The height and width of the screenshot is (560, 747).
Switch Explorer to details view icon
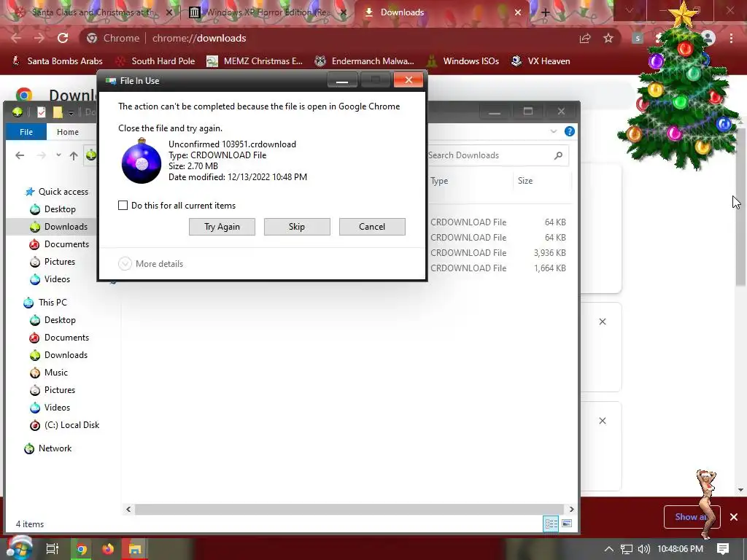pyautogui.click(x=551, y=524)
